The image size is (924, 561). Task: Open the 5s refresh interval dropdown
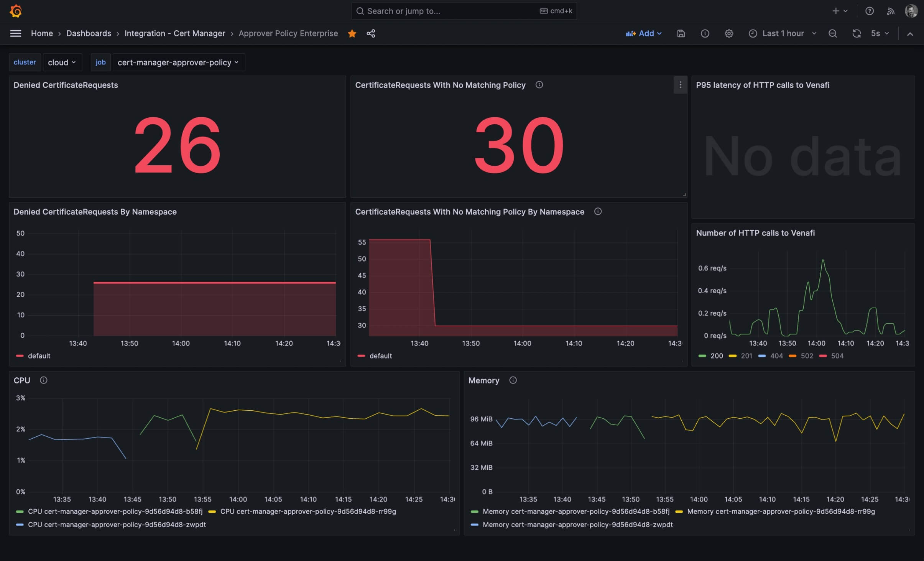pyautogui.click(x=880, y=33)
